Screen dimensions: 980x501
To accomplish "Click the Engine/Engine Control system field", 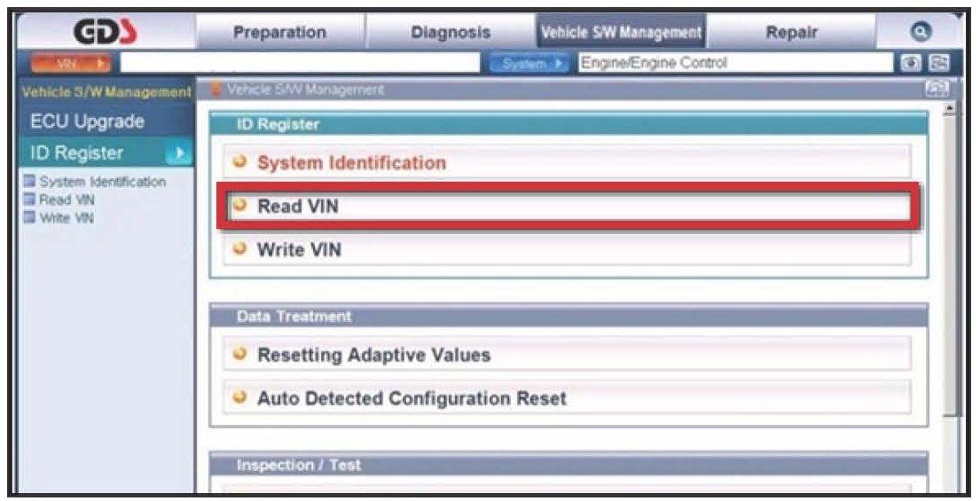I will pyautogui.click(x=733, y=64).
